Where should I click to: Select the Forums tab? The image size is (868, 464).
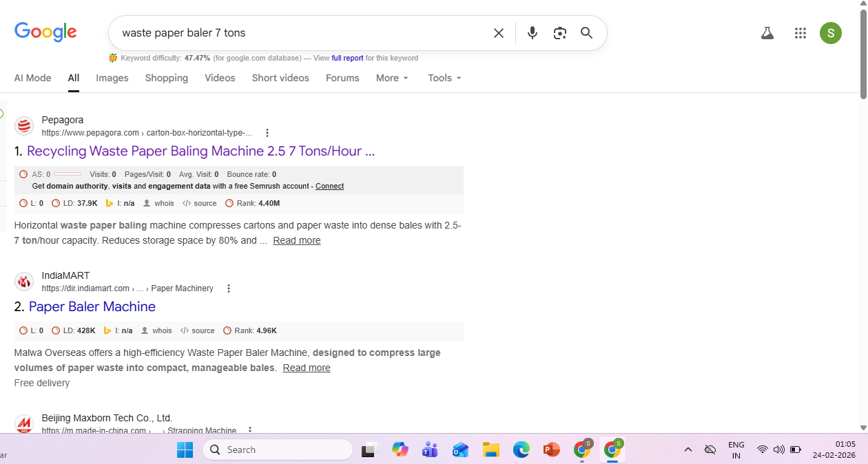342,78
